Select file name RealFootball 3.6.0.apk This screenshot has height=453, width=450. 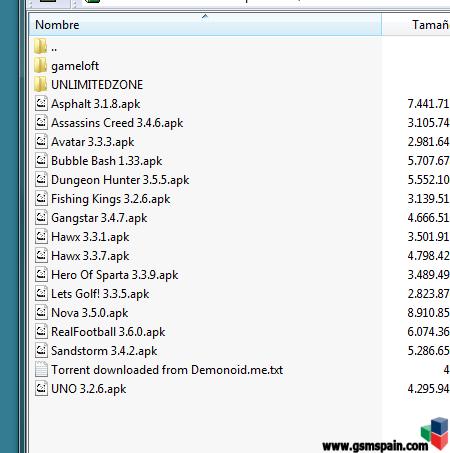point(108,332)
